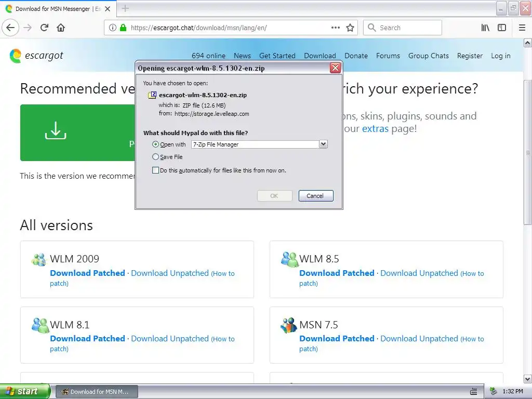Select the Save File radio button
Screen dimensions: 532x399
pos(155,157)
